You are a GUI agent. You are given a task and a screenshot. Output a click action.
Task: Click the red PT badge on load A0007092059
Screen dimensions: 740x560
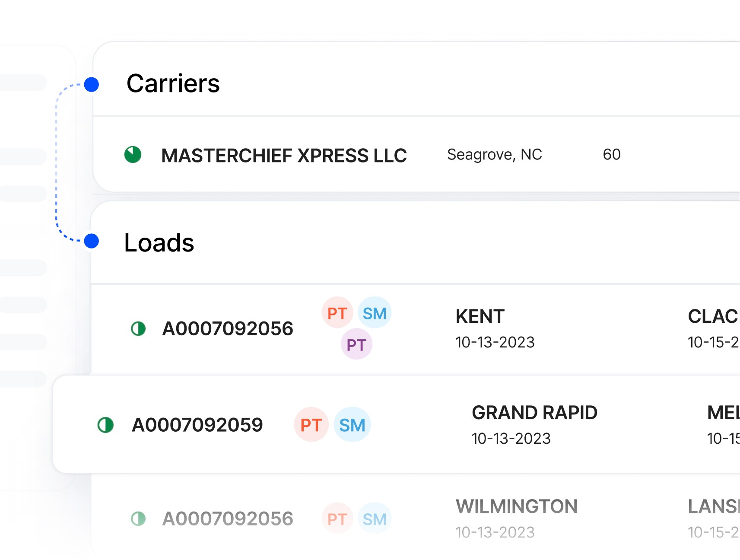point(311,424)
